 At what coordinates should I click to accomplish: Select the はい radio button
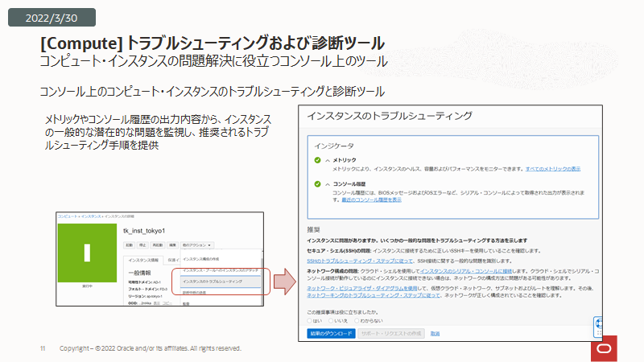(x=309, y=320)
